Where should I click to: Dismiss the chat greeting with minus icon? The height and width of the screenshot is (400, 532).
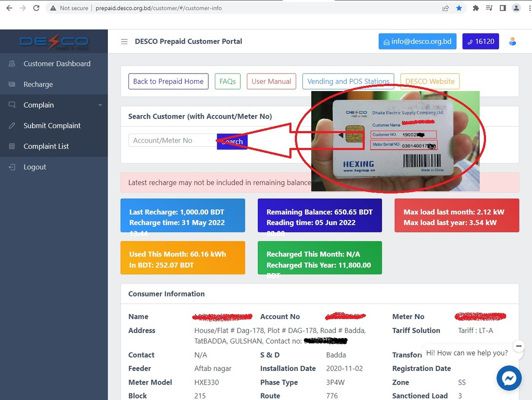point(519,346)
